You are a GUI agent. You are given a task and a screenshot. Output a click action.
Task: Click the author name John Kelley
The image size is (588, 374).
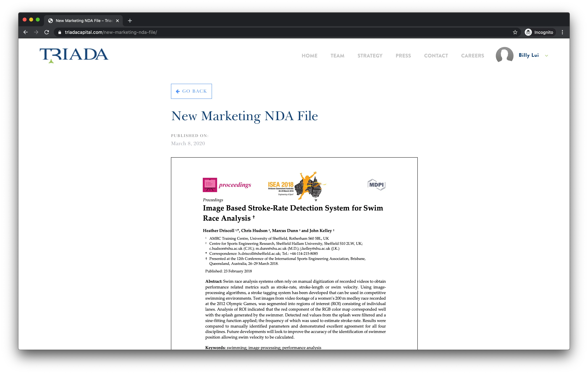point(321,231)
